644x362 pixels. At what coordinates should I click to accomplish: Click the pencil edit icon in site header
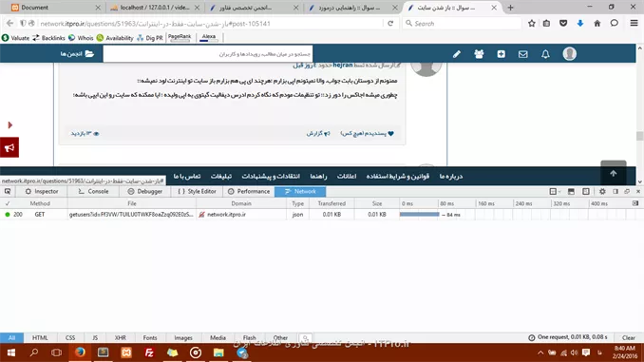(x=457, y=54)
